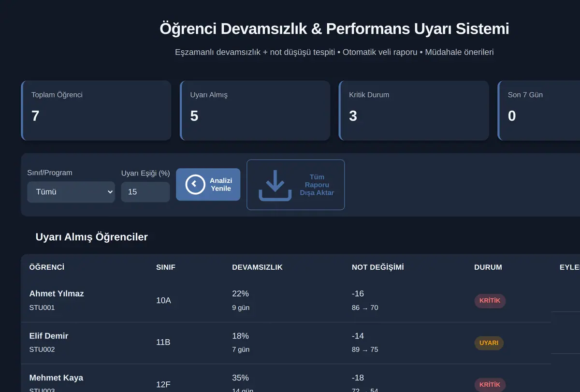
Task: Click the Uyarı Eşiği input showing 15
Action: [145, 192]
